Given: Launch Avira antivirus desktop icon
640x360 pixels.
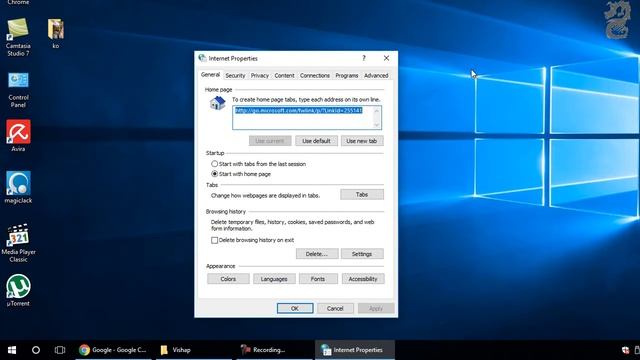Looking at the screenshot, I should tap(18, 136).
